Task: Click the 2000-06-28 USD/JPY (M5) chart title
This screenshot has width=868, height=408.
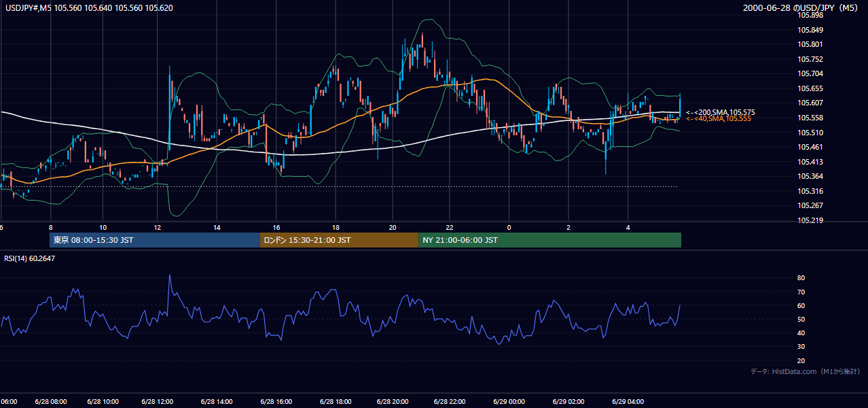Action: point(801,8)
